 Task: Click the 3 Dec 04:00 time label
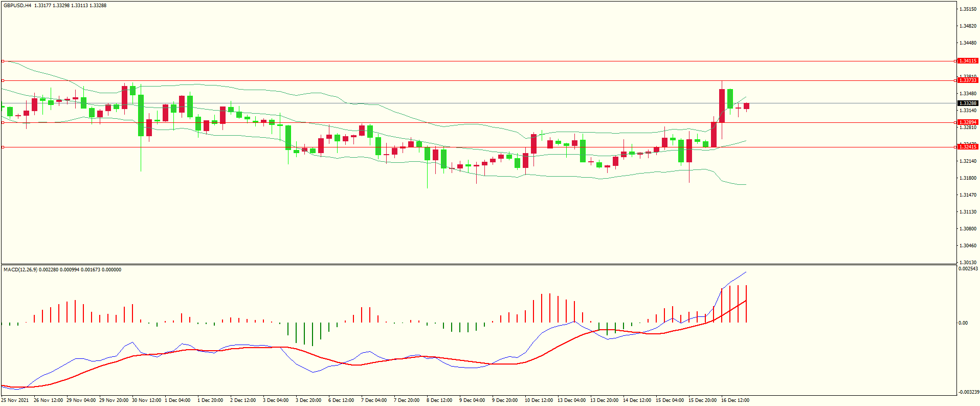point(276,400)
